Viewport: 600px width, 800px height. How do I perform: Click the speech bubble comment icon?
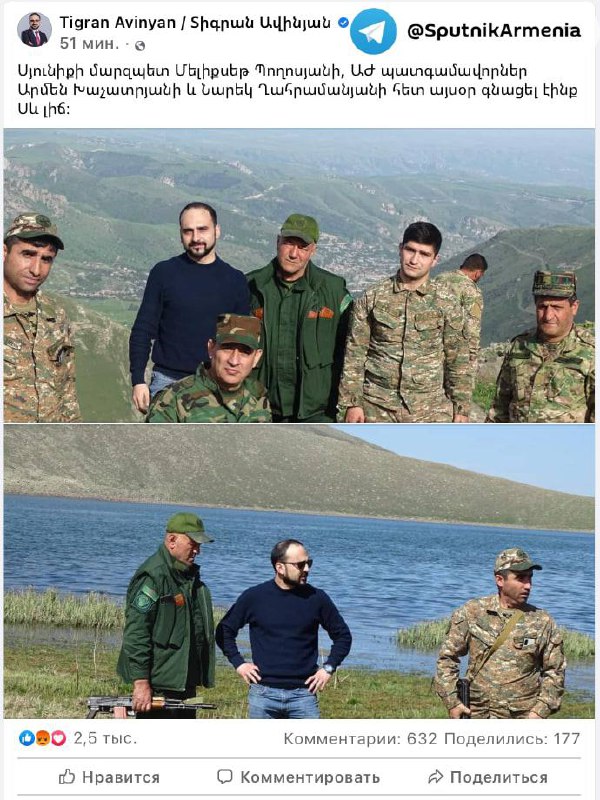[x=225, y=777]
